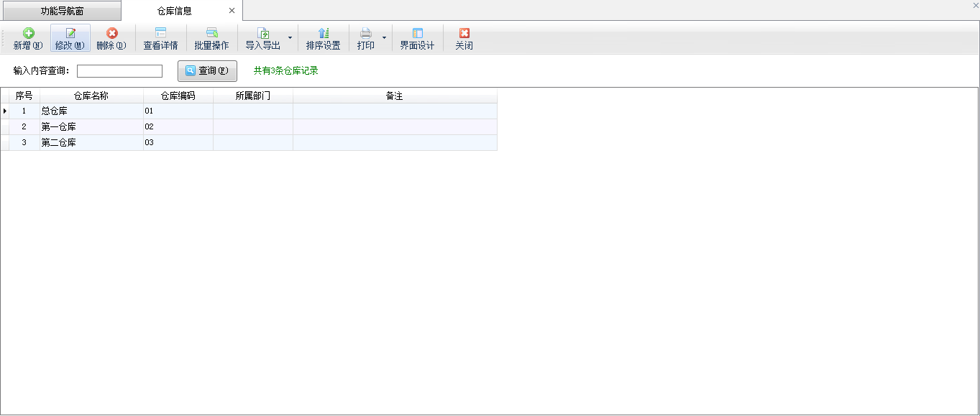
Task: Click the 删除 (Delete) red icon
Action: pyautogui.click(x=111, y=33)
